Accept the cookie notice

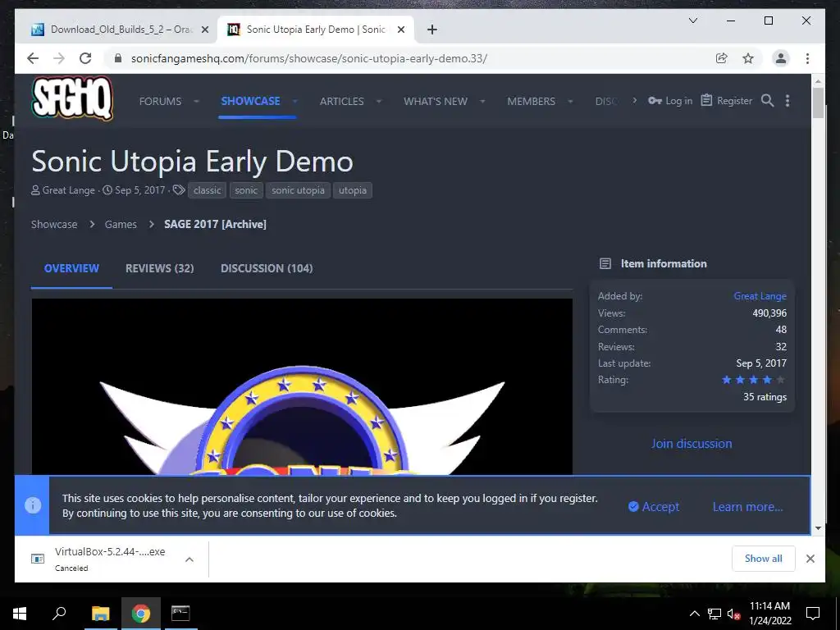654,507
